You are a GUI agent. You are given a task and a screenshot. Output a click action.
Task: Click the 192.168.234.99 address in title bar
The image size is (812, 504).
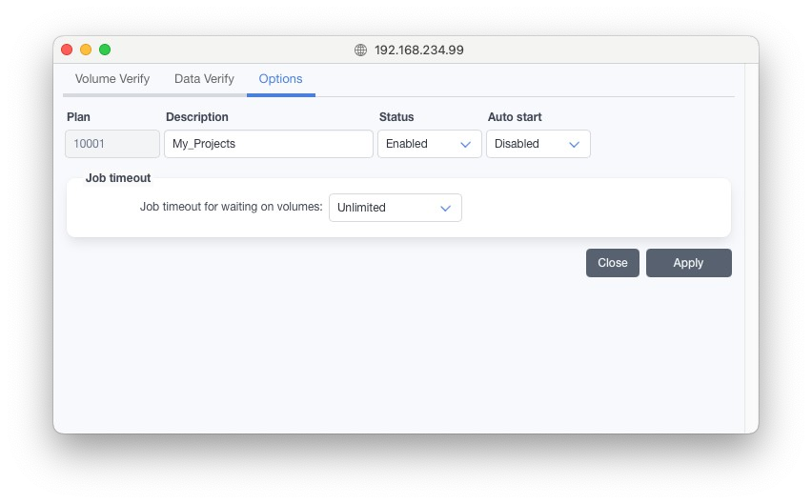coord(418,50)
